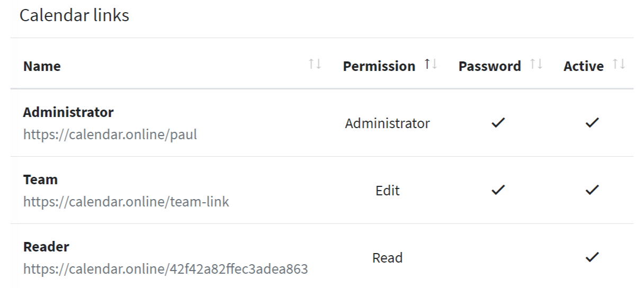Viewport: 644px width, 288px height.
Task: Click the Permission column header
Action: click(379, 66)
